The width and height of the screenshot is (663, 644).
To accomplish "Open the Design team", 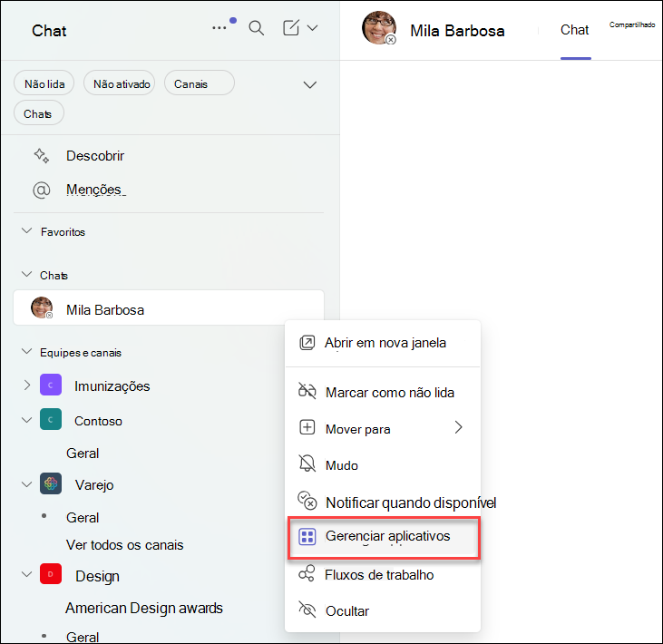I will [x=97, y=576].
